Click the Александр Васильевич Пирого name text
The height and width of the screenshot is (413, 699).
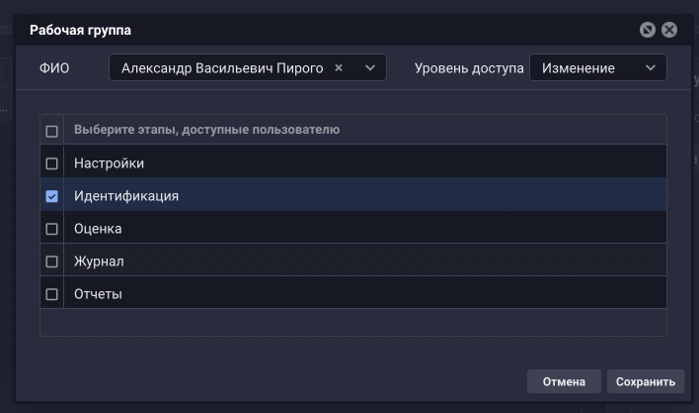(x=222, y=68)
